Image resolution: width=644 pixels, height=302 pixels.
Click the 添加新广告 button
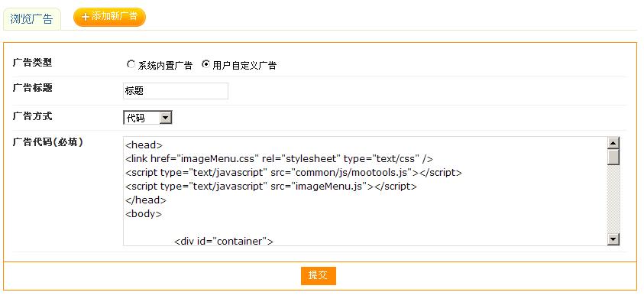tap(109, 17)
